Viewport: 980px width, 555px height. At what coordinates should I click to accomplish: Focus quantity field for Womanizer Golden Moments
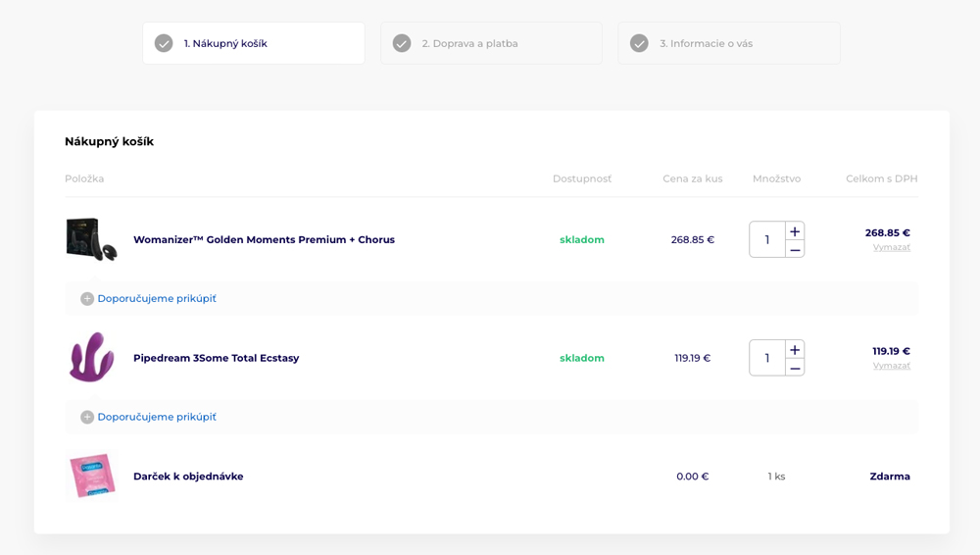click(767, 239)
